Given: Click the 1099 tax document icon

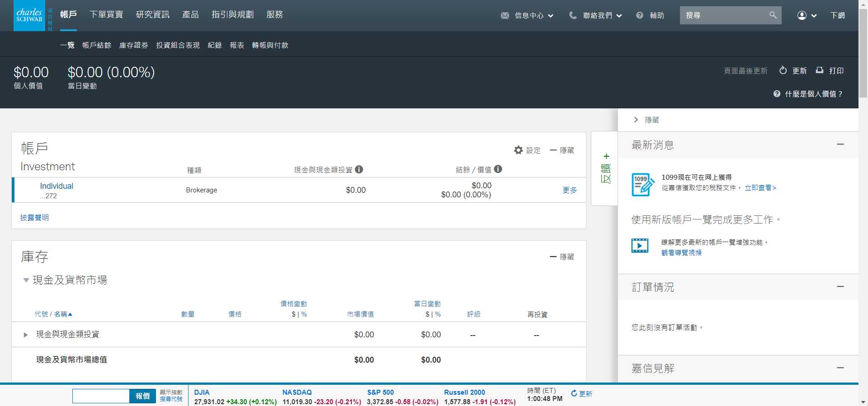Looking at the screenshot, I should 642,184.
